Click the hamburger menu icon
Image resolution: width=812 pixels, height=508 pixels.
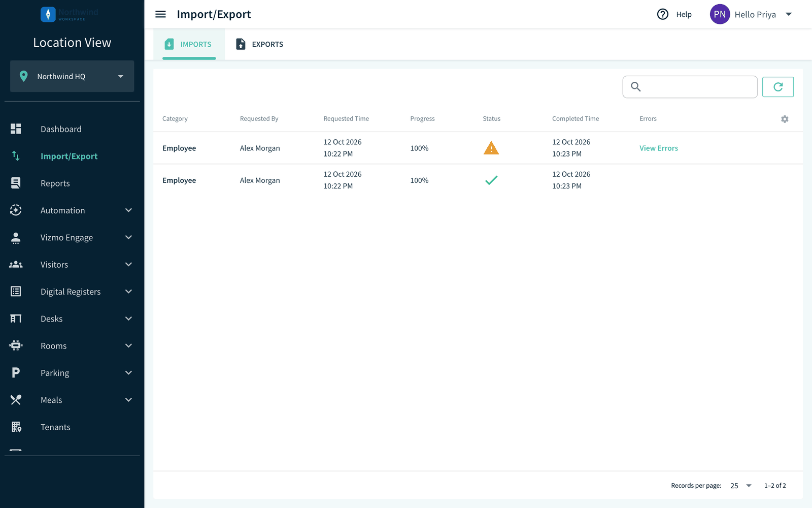pos(160,14)
